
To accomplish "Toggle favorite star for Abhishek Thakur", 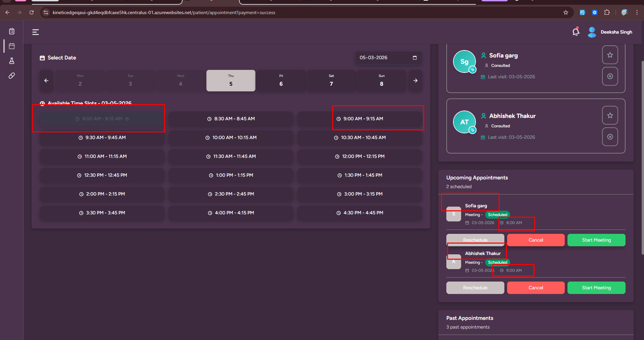I will [610, 115].
